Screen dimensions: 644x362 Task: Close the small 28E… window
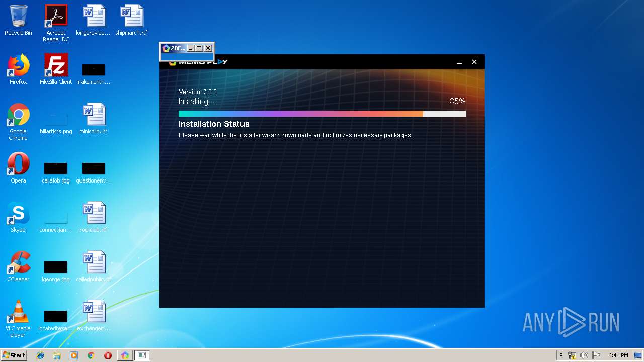pos(208,48)
